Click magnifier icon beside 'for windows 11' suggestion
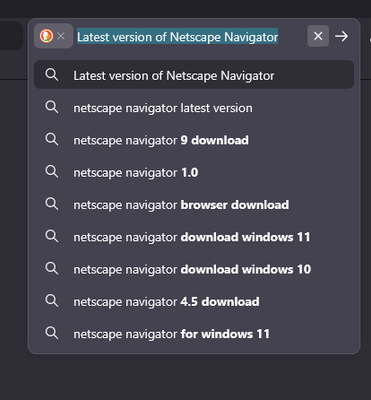 pos(52,333)
